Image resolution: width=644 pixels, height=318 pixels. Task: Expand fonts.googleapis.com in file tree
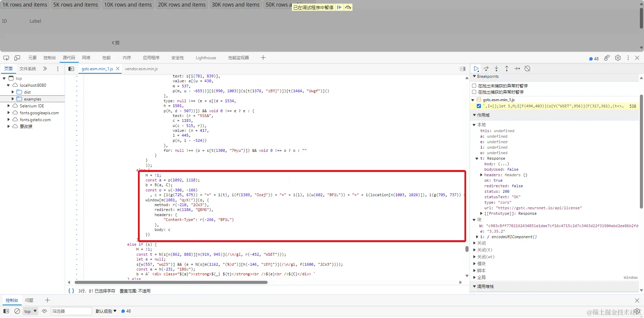[9, 113]
